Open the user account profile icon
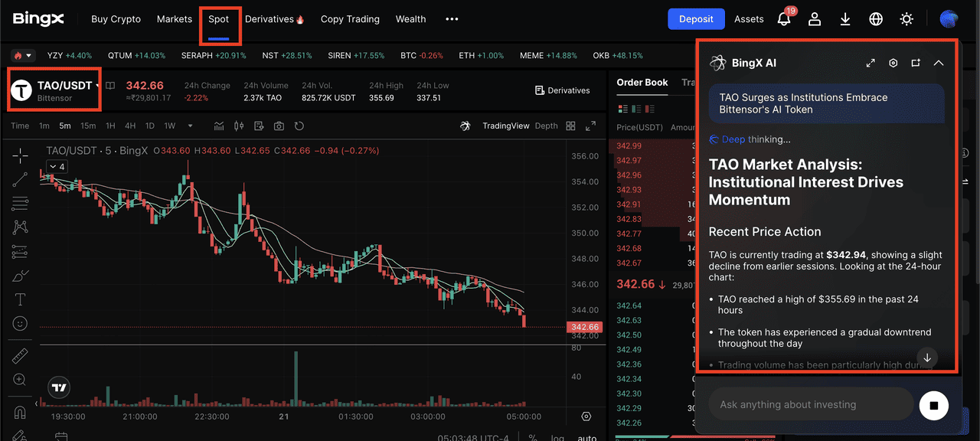Viewport: 980px width, 441px height. [x=815, y=19]
